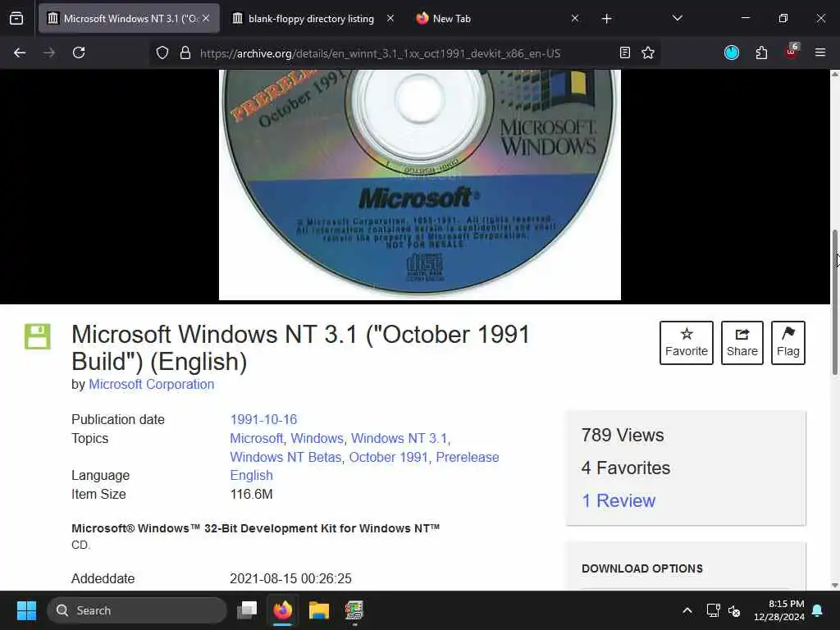Open the Windows topic link

tap(317, 438)
